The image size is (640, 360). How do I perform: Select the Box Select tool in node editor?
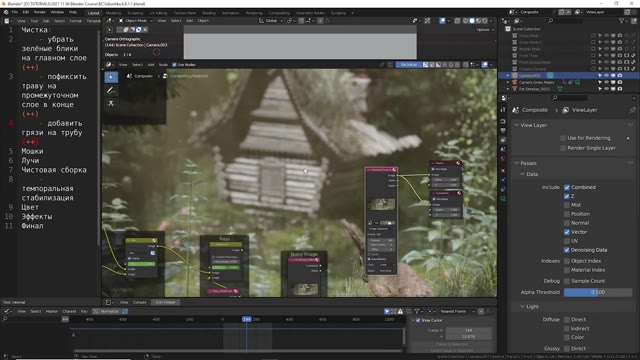click(111, 77)
